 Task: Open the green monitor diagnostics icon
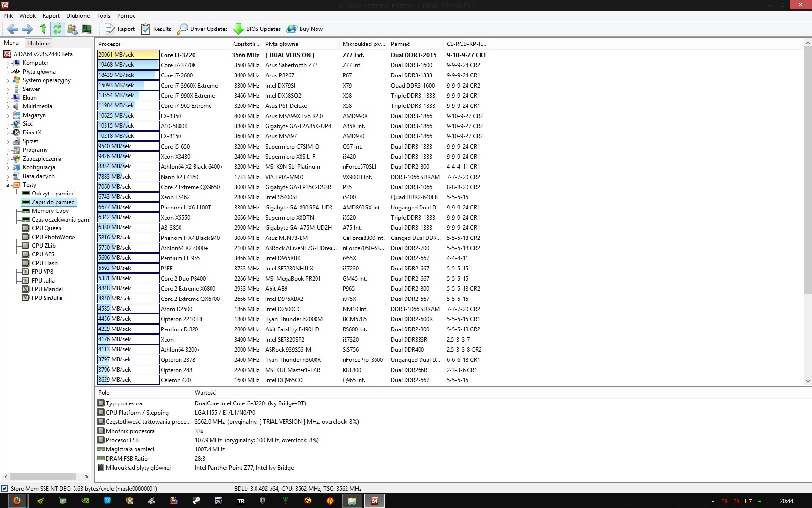coord(87,29)
